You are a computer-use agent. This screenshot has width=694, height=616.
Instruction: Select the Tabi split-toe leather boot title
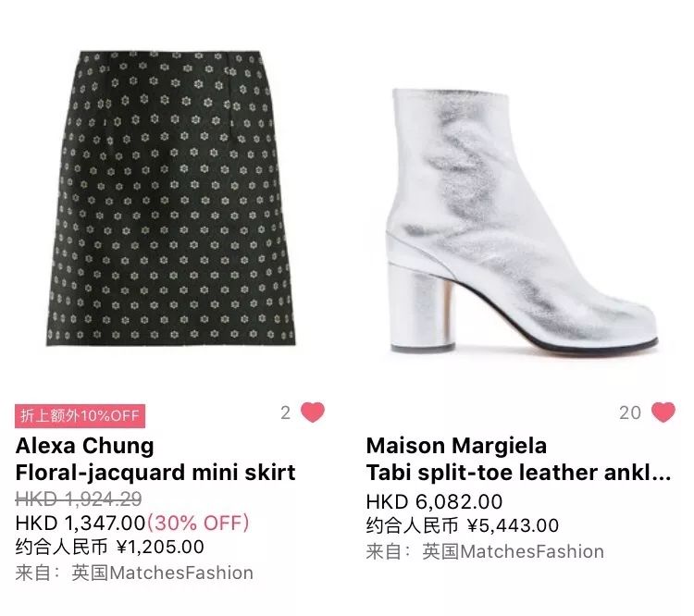pos(518,473)
